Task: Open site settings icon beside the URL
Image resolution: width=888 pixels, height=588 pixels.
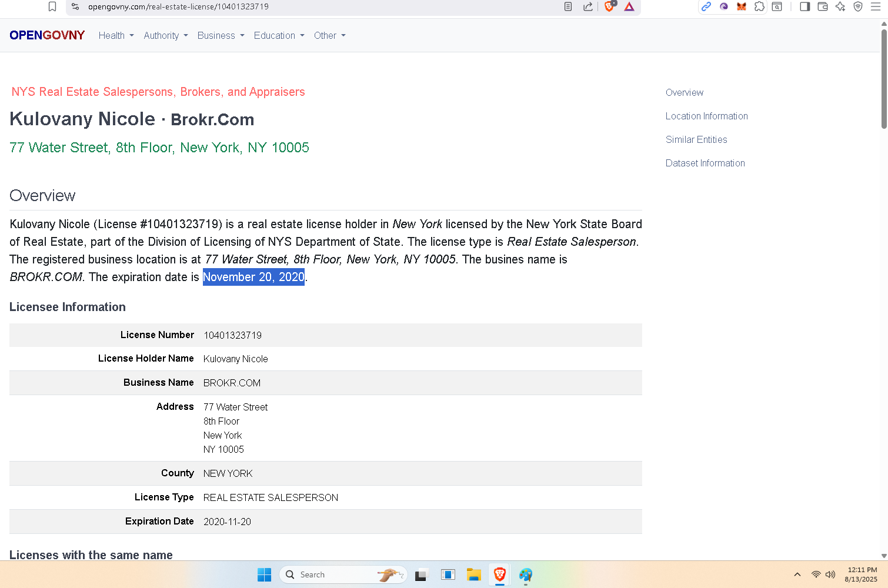Action: (x=75, y=6)
